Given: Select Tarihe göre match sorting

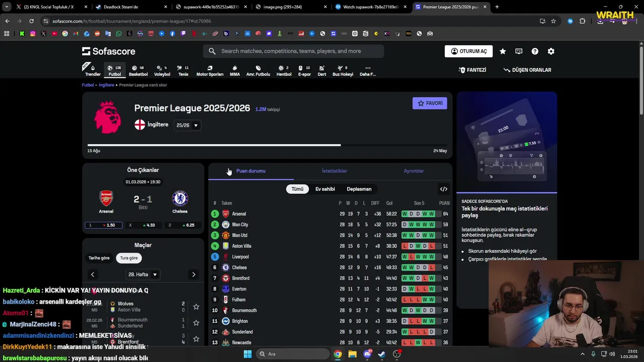Looking at the screenshot, I should [99, 258].
